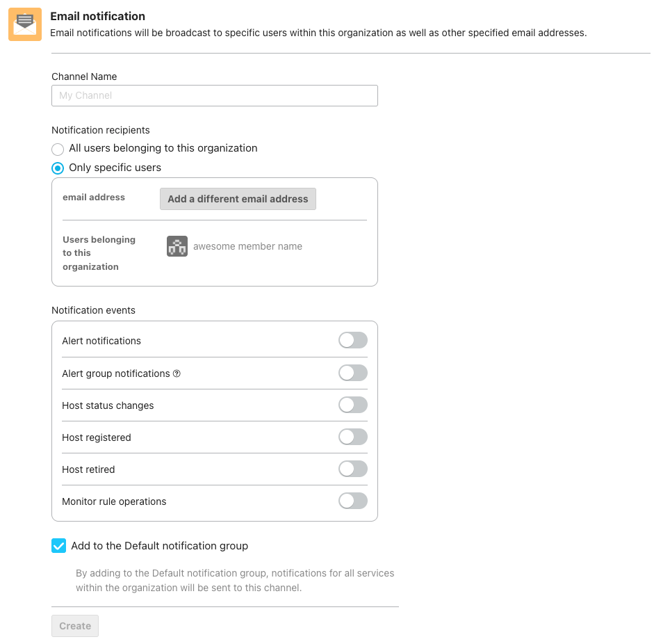Click the Email notification heading

click(x=98, y=16)
